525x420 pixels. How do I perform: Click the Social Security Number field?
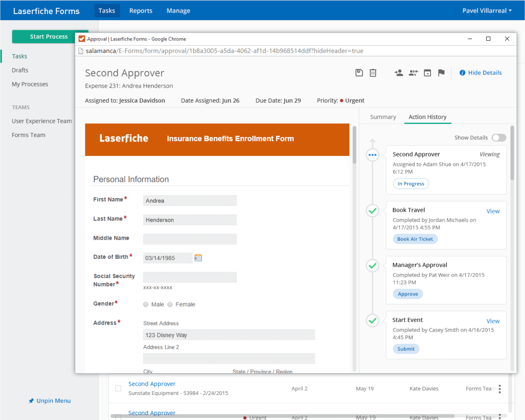(190, 277)
